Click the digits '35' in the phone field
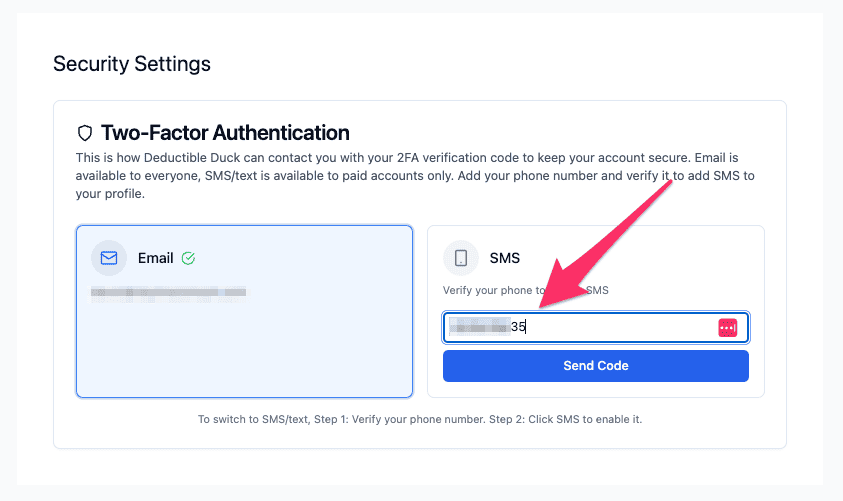The width and height of the screenshot is (843, 501). click(x=518, y=328)
